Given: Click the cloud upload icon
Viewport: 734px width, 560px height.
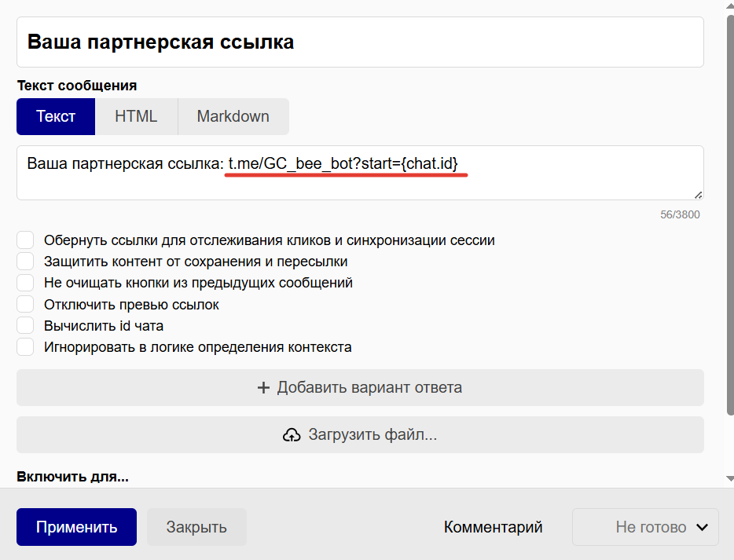Looking at the screenshot, I should point(292,434).
